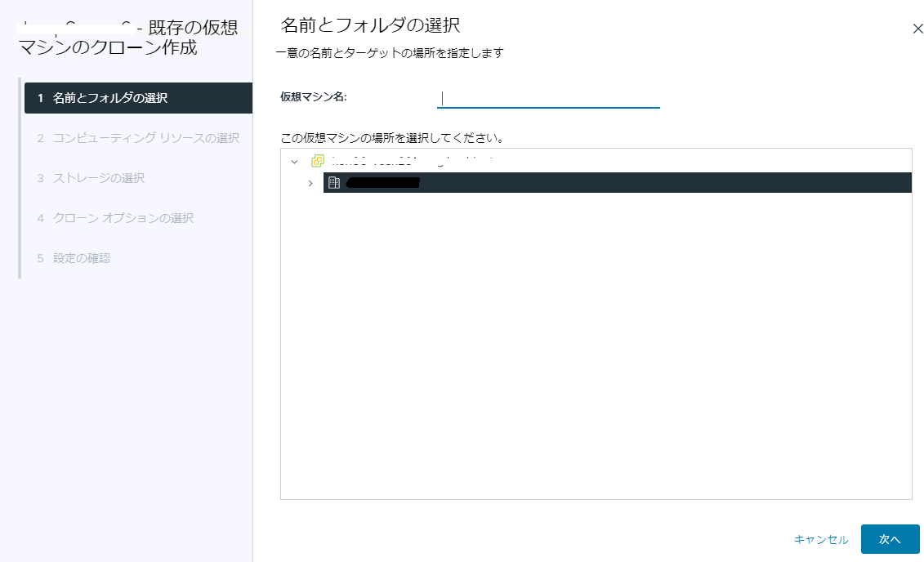Click the text この仮想マシンの場所を選択してください。
924x562 pixels.
click(392, 138)
